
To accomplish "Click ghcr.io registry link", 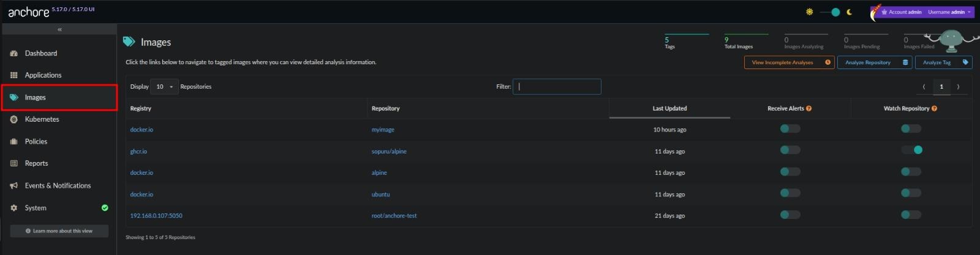I will [138, 151].
